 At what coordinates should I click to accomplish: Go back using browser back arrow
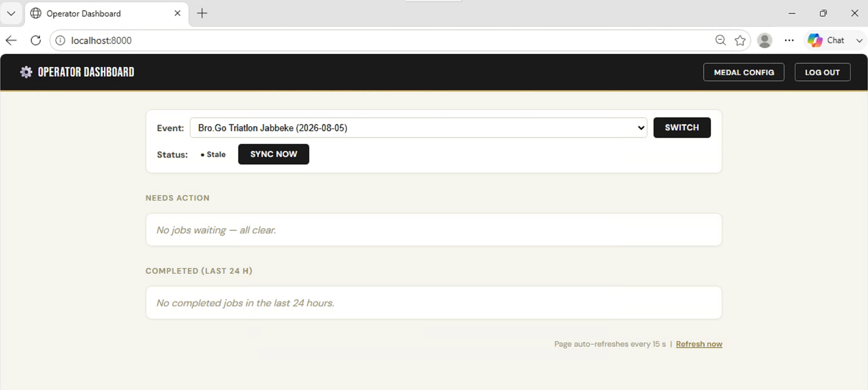11,40
